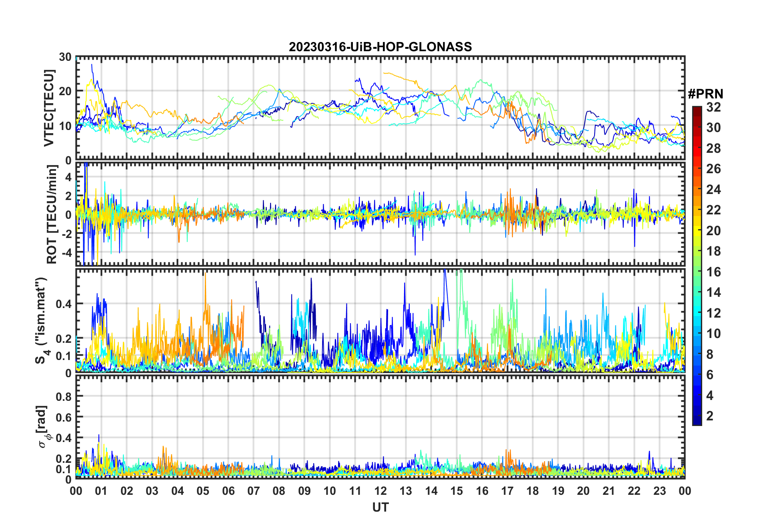Select the "20" tick on VTEC y-axis
This screenshot has width=761, height=532.
click(65, 91)
